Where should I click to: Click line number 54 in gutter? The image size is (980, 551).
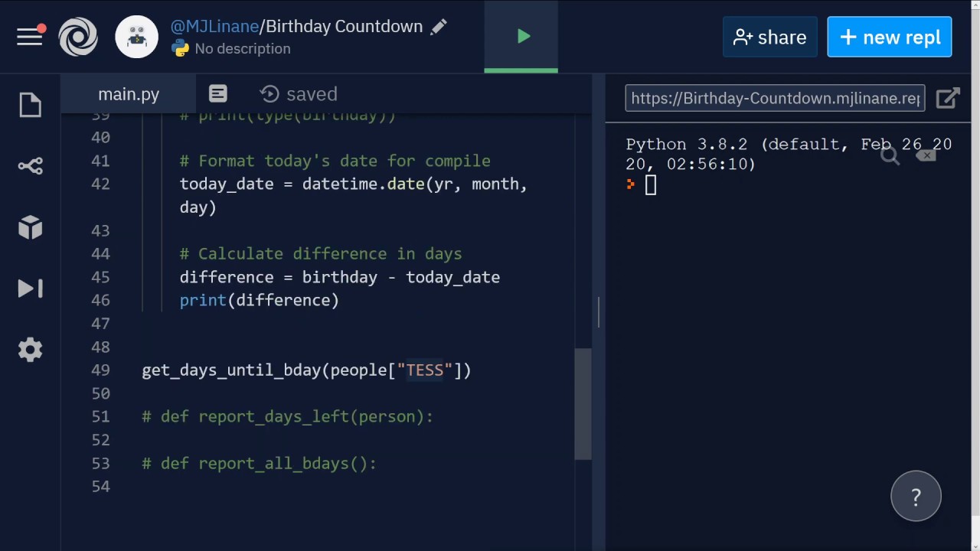(100, 487)
